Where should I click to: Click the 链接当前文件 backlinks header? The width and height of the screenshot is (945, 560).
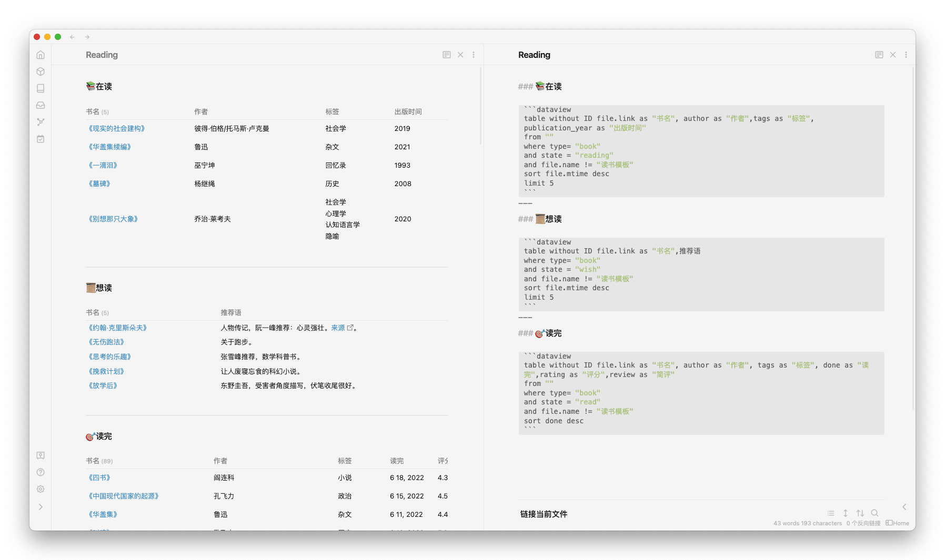point(544,514)
